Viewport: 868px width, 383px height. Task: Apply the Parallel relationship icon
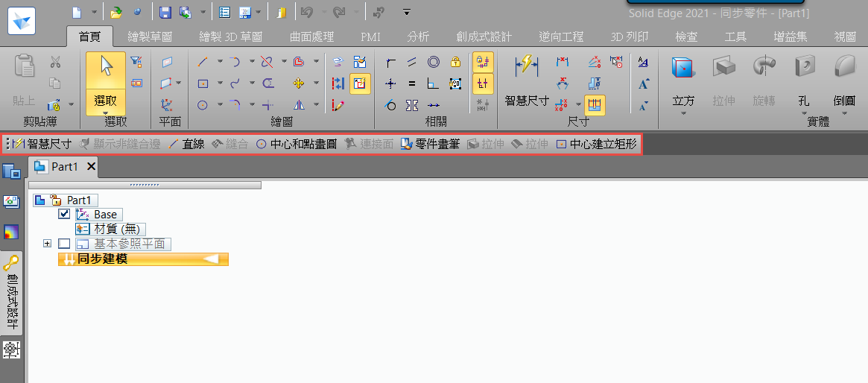point(412,62)
